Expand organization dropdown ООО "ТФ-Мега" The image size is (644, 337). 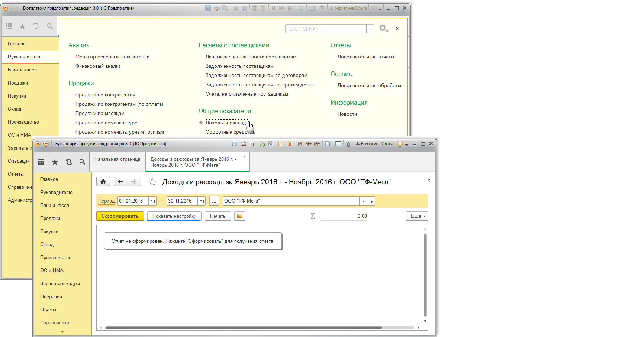[x=363, y=201]
